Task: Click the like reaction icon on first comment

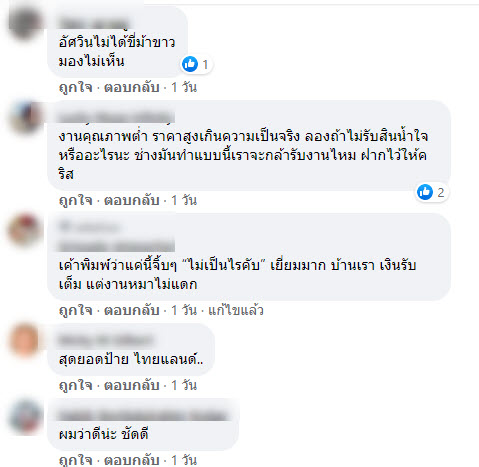Action: [x=190, y=64]
